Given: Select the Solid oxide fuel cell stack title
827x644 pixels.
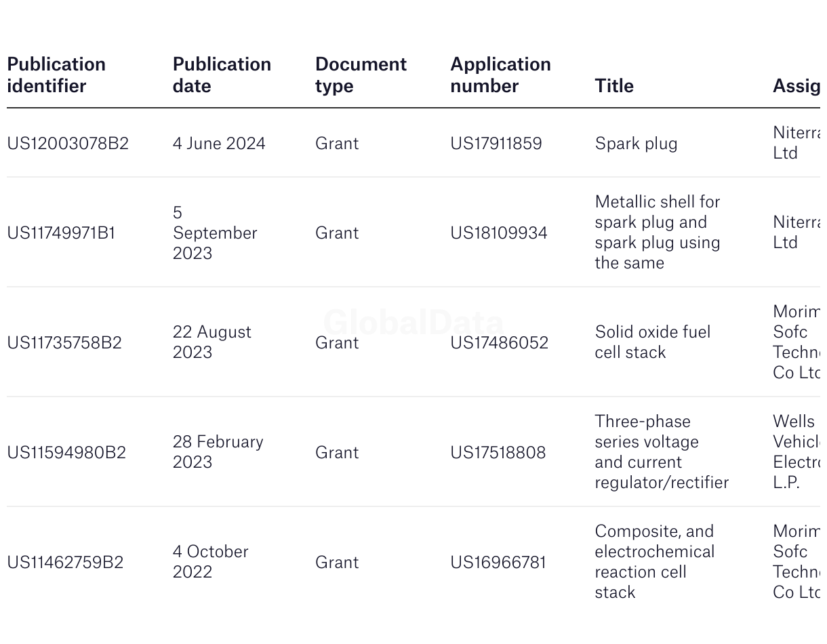Looking at the screenshot, I should tap(653, 342).
